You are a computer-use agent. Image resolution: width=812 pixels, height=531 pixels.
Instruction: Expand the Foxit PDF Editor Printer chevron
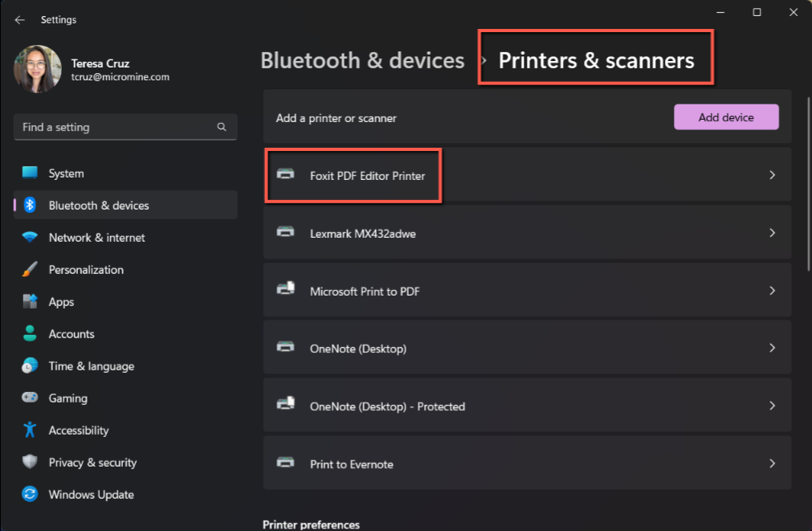772,174
